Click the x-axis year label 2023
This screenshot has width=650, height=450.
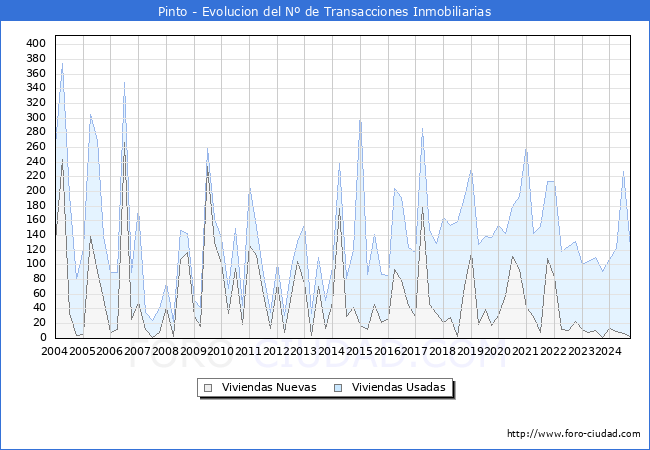581,351
